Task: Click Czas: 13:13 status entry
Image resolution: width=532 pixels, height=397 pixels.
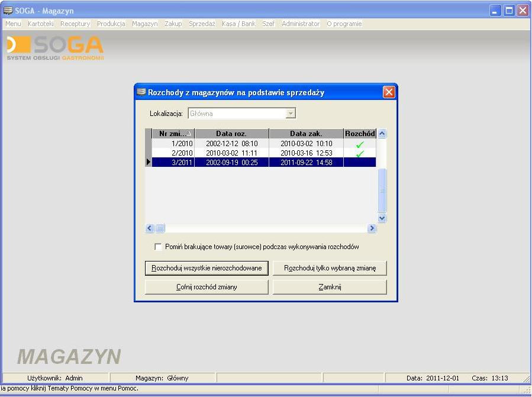Action: click(490, 378)
